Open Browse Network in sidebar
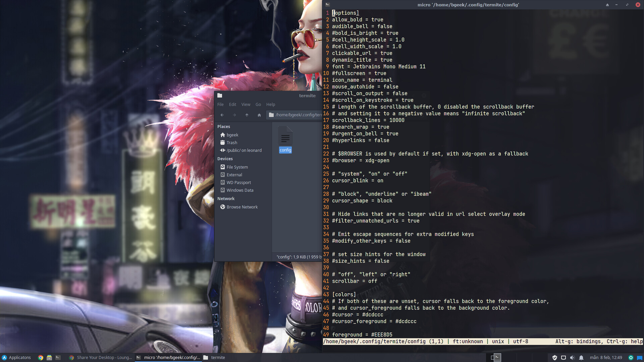This screenshot has width=644, height=362. point(243,207)
